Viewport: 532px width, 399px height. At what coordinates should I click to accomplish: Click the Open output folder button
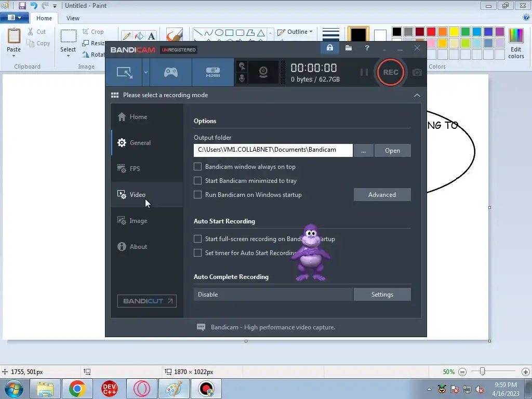click(393, 151)
